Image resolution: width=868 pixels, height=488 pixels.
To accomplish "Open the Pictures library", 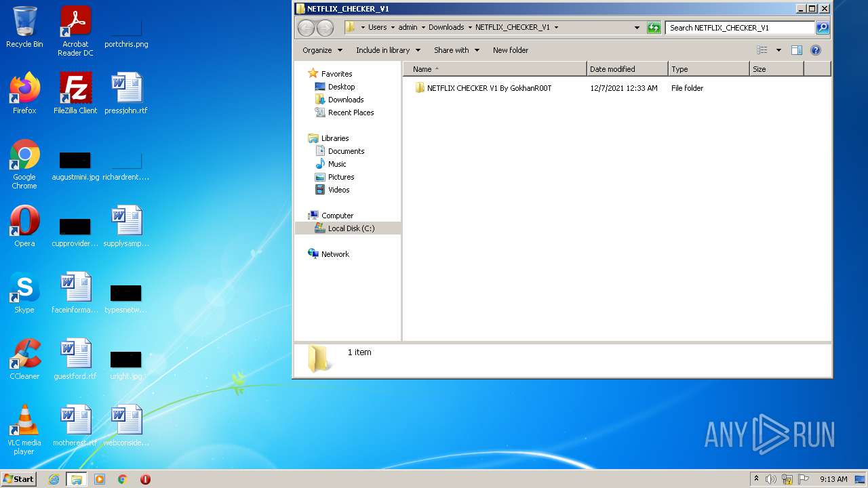I will coord(341,177).
